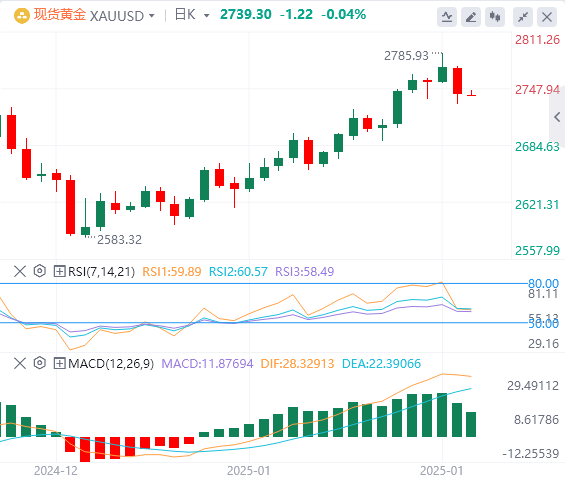Screen dimensions: 565x483
Task: Click the gold coin symbol icon
Action: point(22,16)
